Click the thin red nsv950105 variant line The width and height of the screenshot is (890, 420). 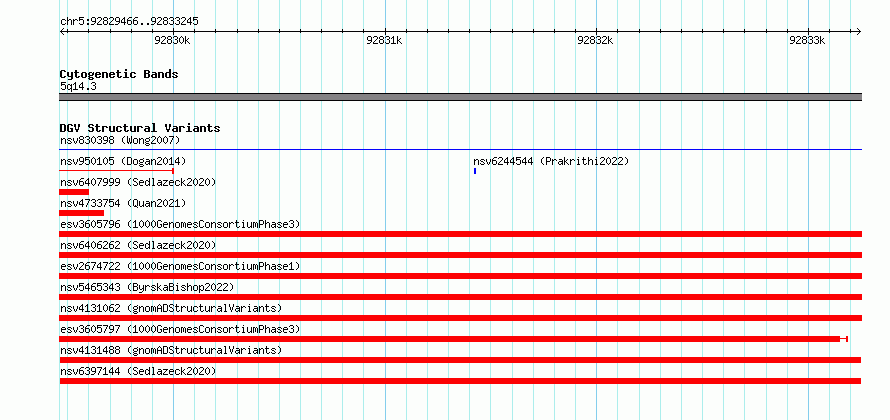coord(116,170)
